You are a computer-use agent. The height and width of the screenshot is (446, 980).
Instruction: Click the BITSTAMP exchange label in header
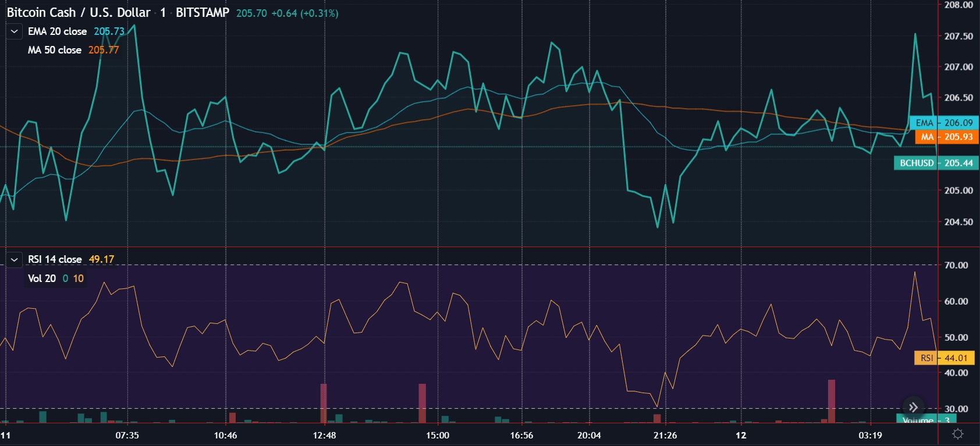point(203,12)
